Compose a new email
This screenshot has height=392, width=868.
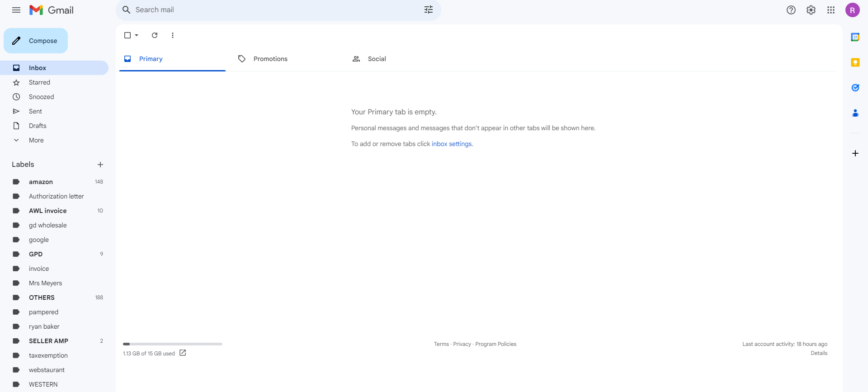pyautogui.click(x=36, y=41)
